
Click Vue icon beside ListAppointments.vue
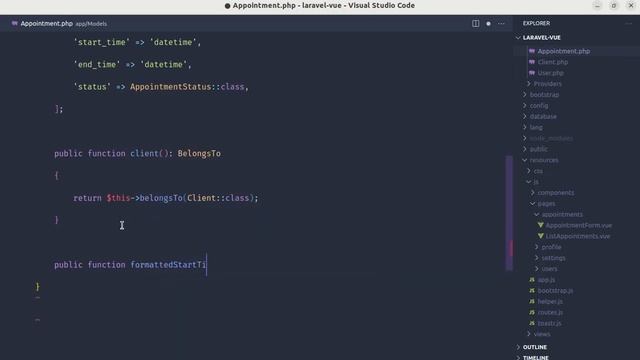[540, 236]
